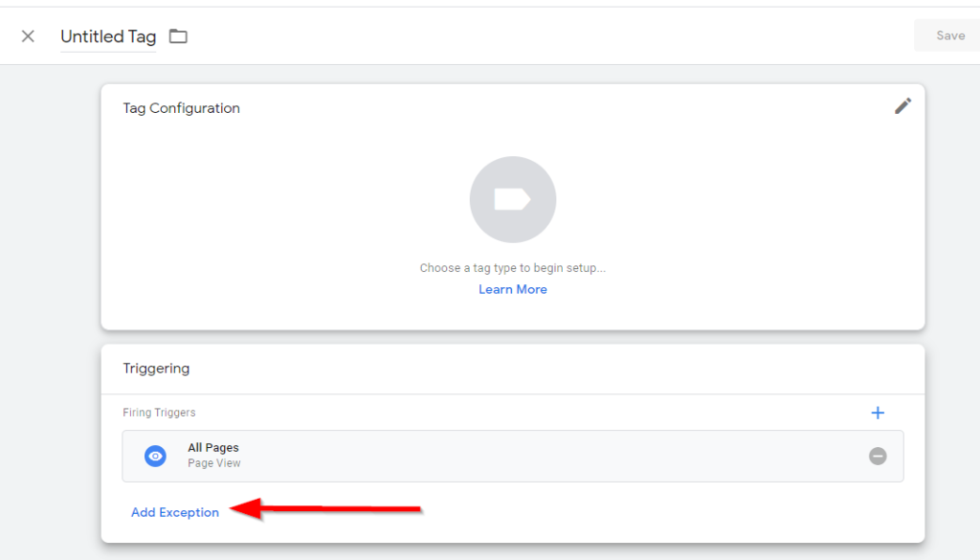Click the blue eye icon for All Pages

click(155, 456)
